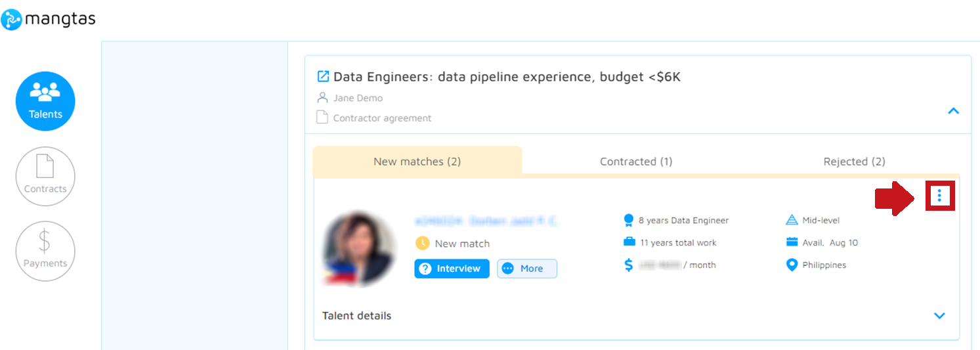The width and height of the screenshot is (980, 350).
Task: Open job posting external link icon
Action: click(323, 76)
